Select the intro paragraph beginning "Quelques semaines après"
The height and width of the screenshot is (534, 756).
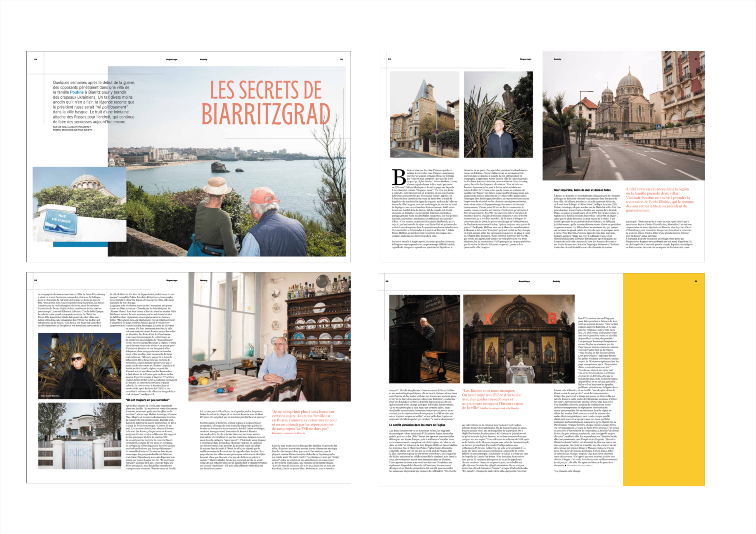point(94,102)
